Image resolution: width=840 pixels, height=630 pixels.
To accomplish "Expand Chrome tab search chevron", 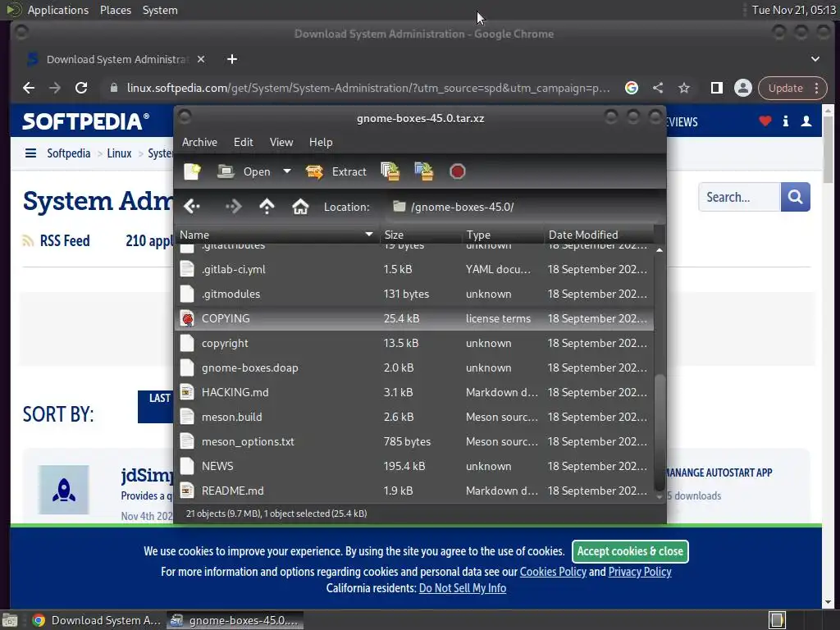I will (815, 59).
